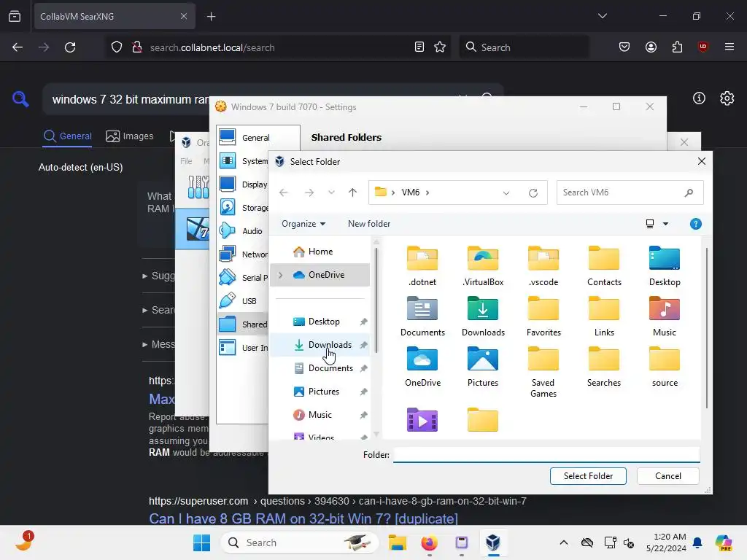Show hidden system tray icons

tap(564, 542)
